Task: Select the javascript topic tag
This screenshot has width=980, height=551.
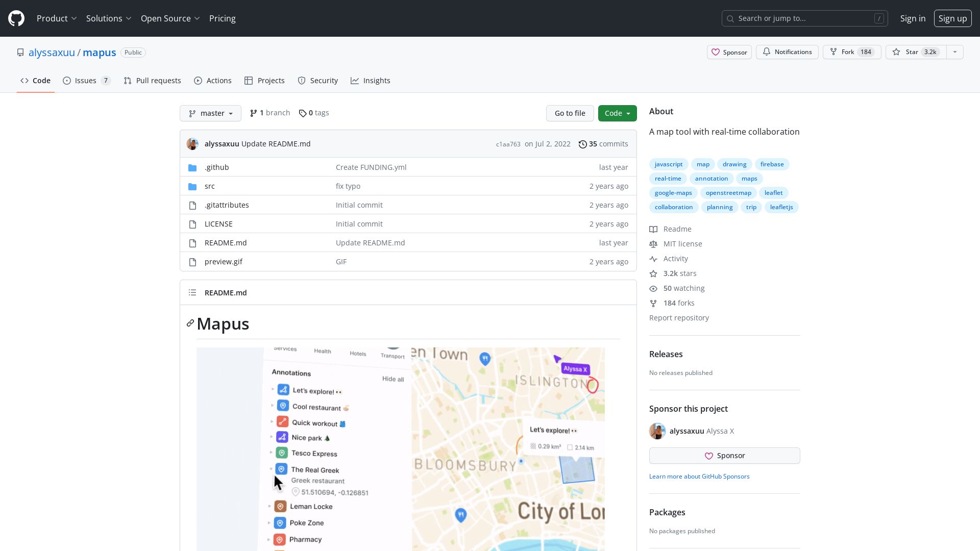Action: 668,164
